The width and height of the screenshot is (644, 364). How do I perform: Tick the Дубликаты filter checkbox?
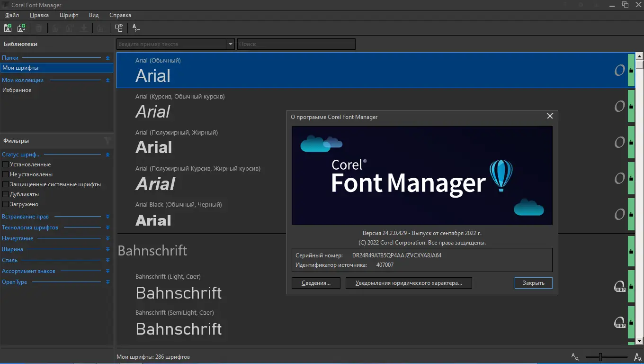point(6,194)
